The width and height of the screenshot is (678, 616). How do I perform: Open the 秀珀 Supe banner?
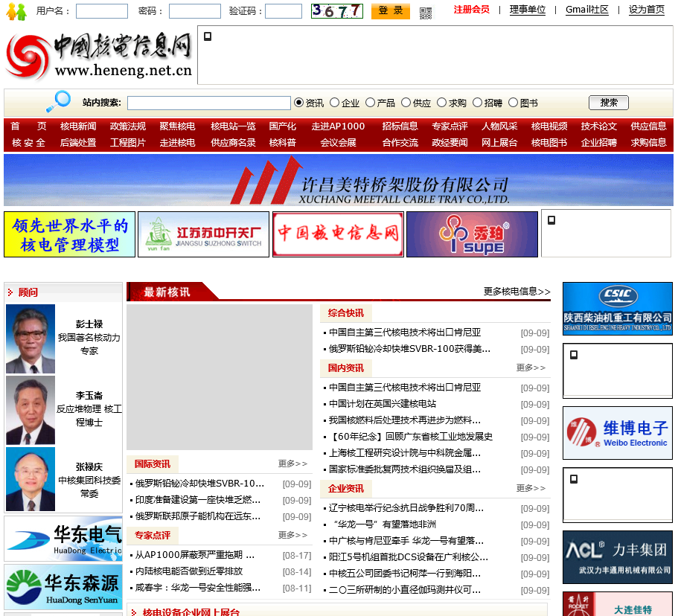tap(472, 234)
